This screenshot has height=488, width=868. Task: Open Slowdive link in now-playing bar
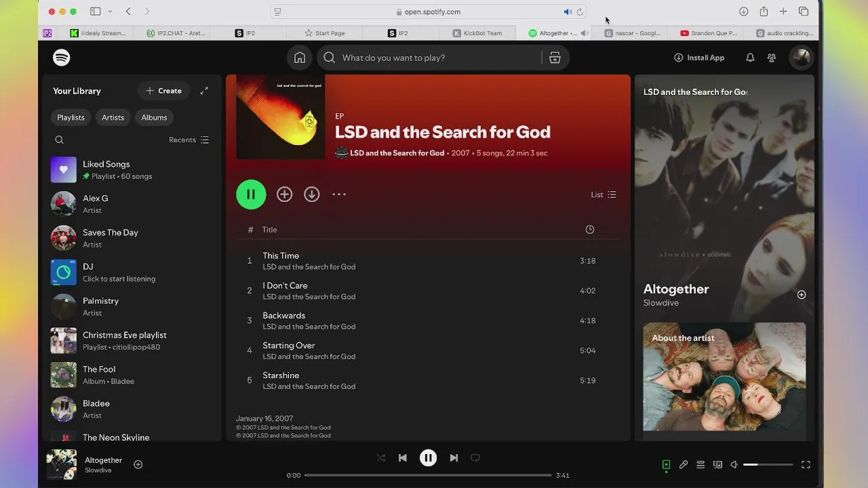tap(98, 470)
